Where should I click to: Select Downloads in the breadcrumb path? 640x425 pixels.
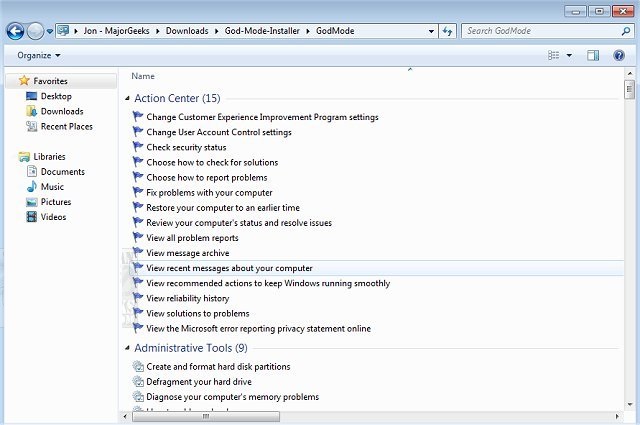click(187, 31)
